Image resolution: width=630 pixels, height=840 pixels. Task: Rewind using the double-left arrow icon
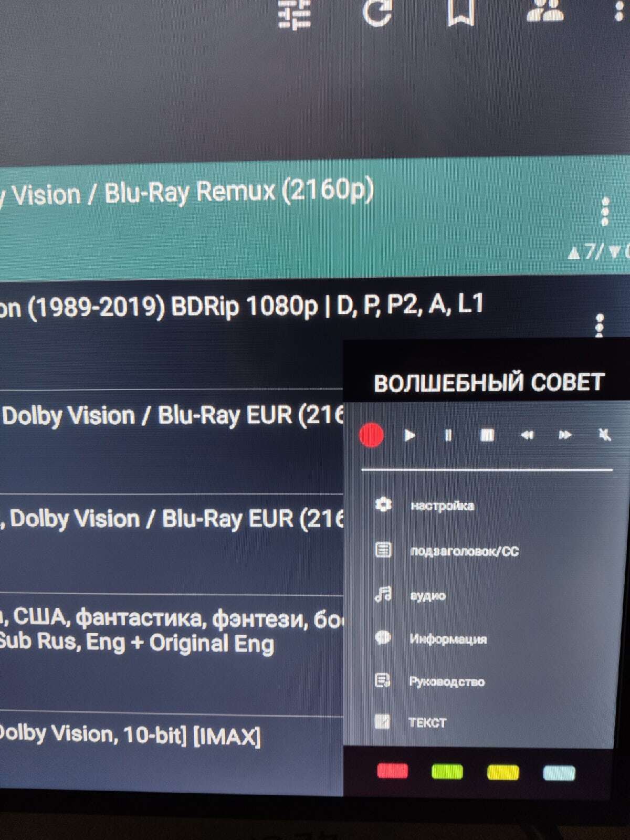tap(527, 435)
